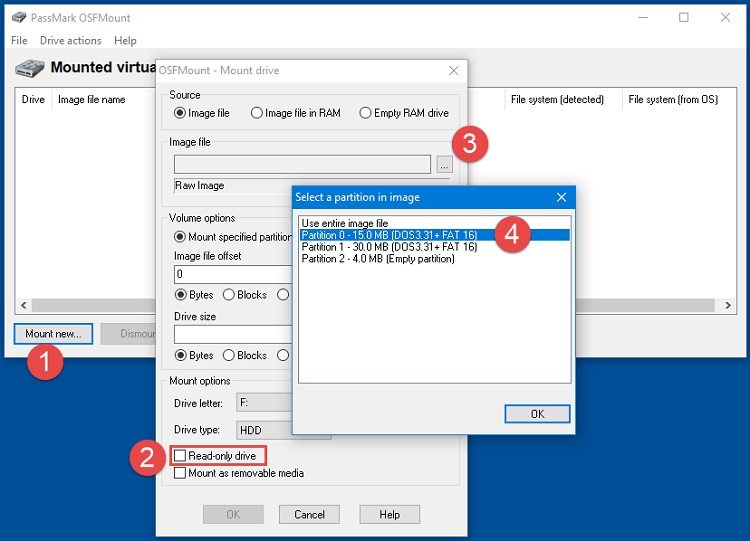
Task: Click the Mount new... button
Action: (54, 334)
